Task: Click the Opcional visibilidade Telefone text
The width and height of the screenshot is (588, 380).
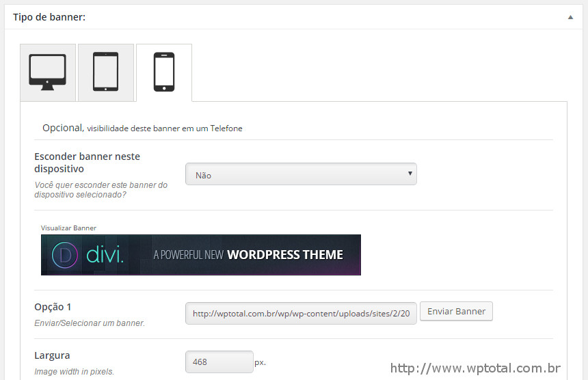Action: 142,128
